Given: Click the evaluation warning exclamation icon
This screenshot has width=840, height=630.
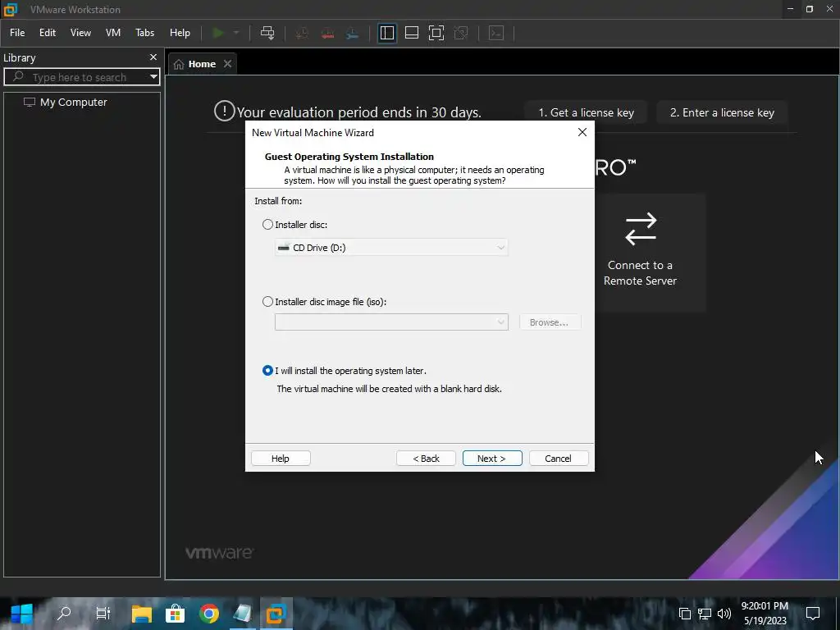Looking at the screenshot, I should [224, 111].
